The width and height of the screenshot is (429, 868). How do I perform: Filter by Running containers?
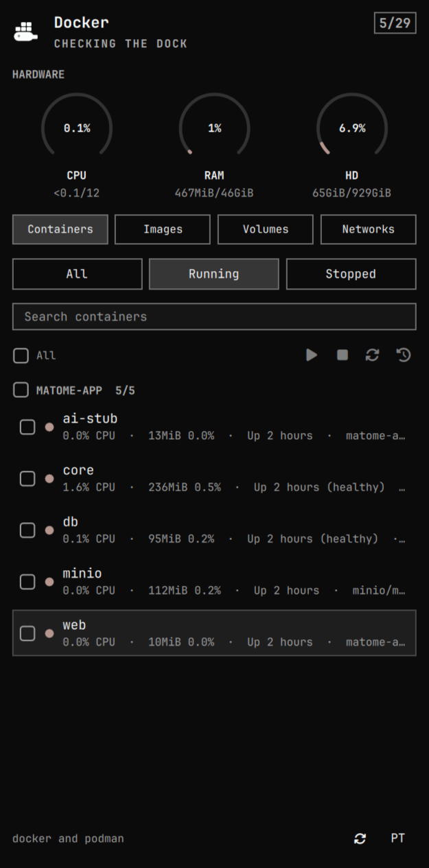click(214, 274)
